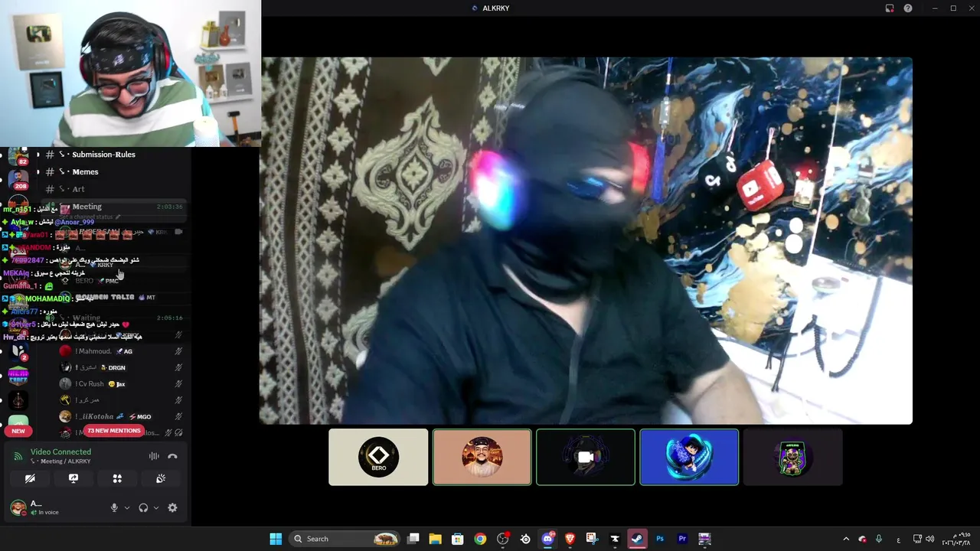980x551 pixels.
Task: Open the Discord inbox icon in title bar
Action: click(x=890, y=8)
